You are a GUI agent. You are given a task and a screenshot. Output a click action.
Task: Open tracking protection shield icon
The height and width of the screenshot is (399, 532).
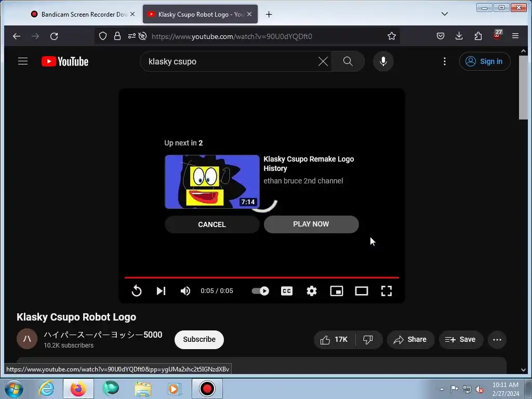(x=103, y=36)
